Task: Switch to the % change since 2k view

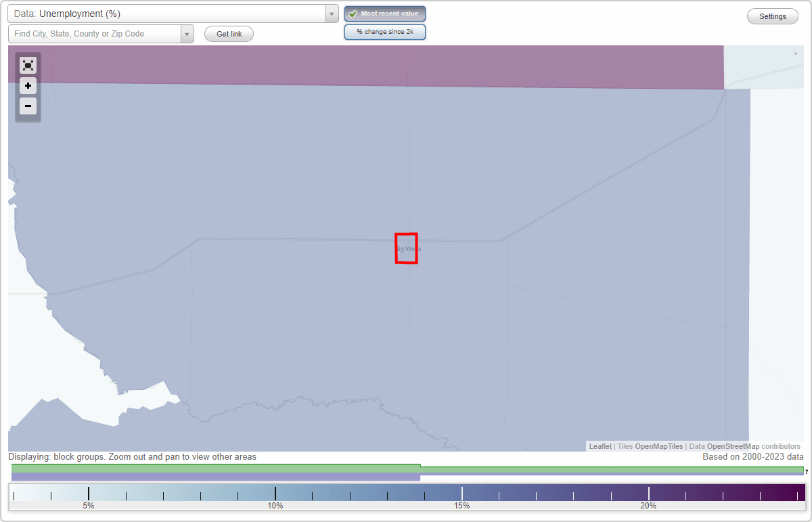Action: [x=384, y=31]
